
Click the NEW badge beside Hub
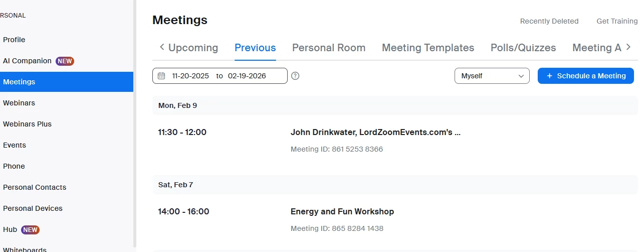pos(30,229)
